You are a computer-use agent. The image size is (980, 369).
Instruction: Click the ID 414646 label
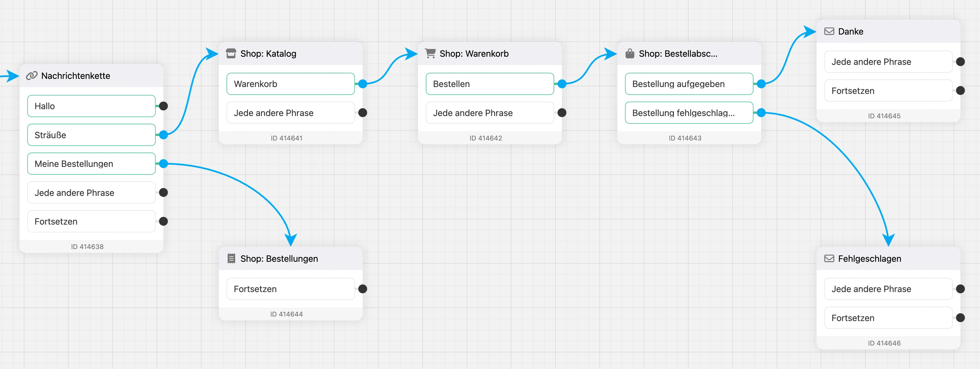tap(884, 343)
